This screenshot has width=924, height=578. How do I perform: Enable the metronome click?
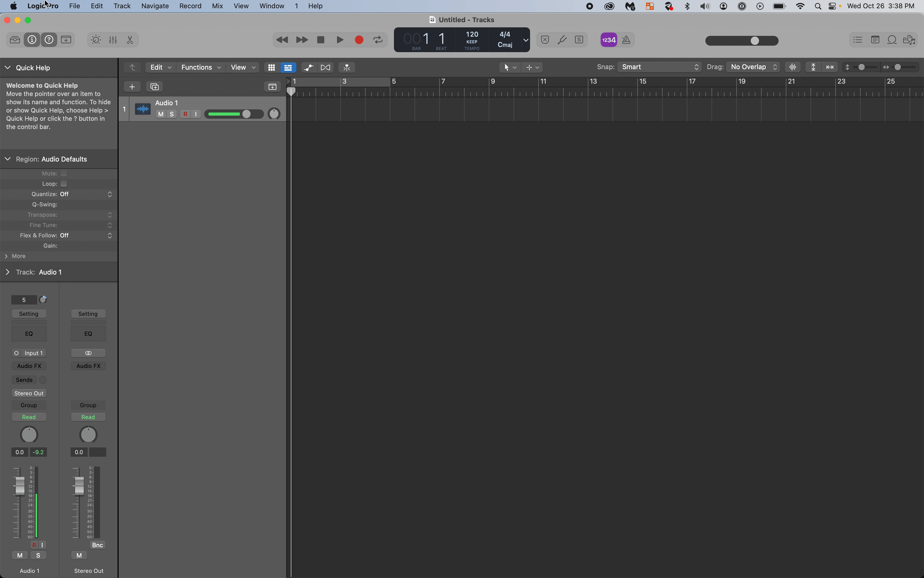(x=626, y=40)
